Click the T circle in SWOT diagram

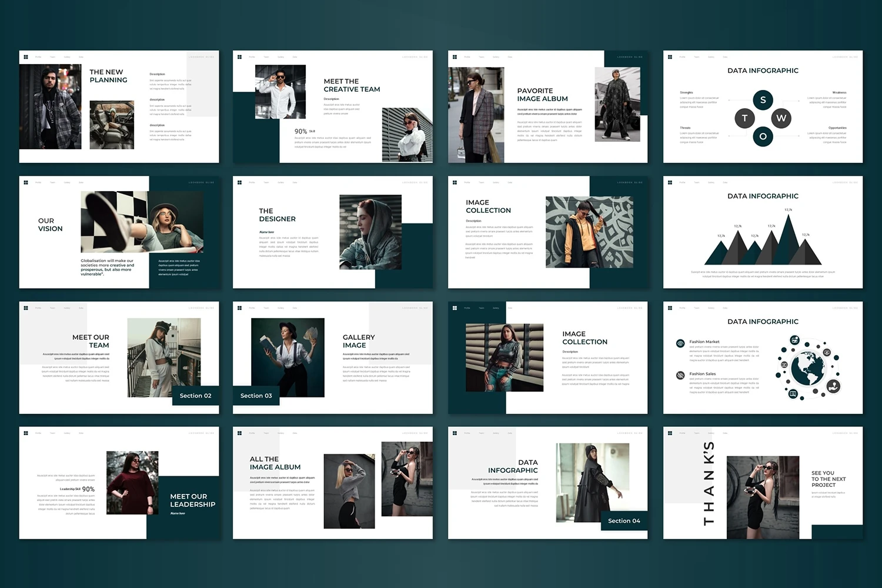[x=744, y=118]
